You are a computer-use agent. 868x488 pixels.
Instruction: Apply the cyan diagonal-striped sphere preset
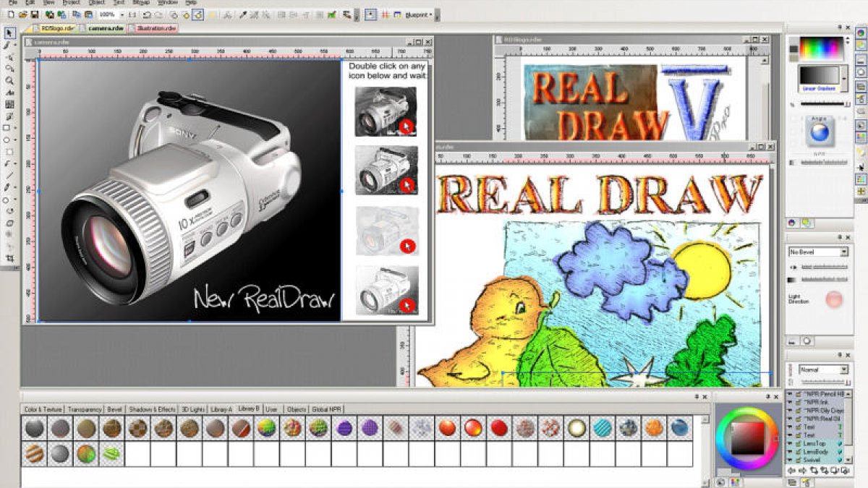point(603,428)
